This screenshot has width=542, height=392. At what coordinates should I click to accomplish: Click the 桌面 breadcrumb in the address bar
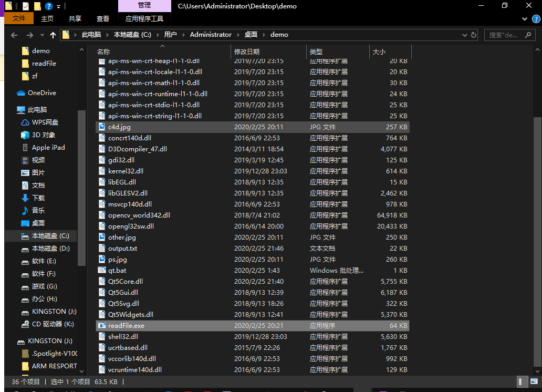pyautogui.click(x=251, y=34)
